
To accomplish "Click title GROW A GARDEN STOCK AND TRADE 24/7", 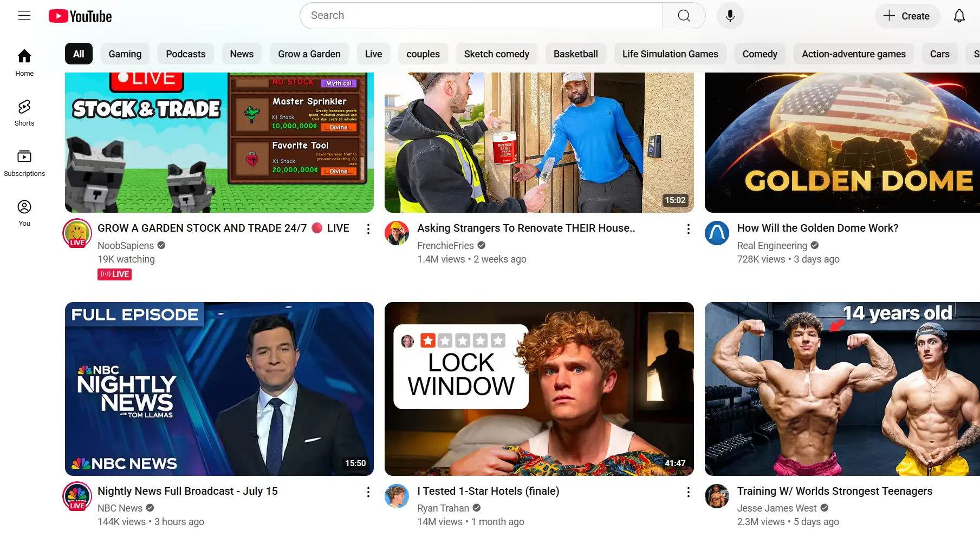I will (x=223, y=228).
